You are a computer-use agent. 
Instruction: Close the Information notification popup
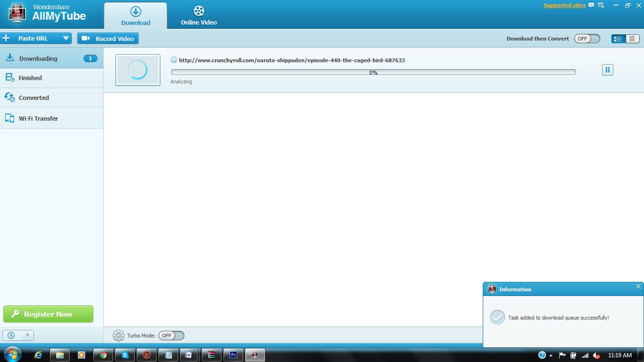[x=638, y=287]
